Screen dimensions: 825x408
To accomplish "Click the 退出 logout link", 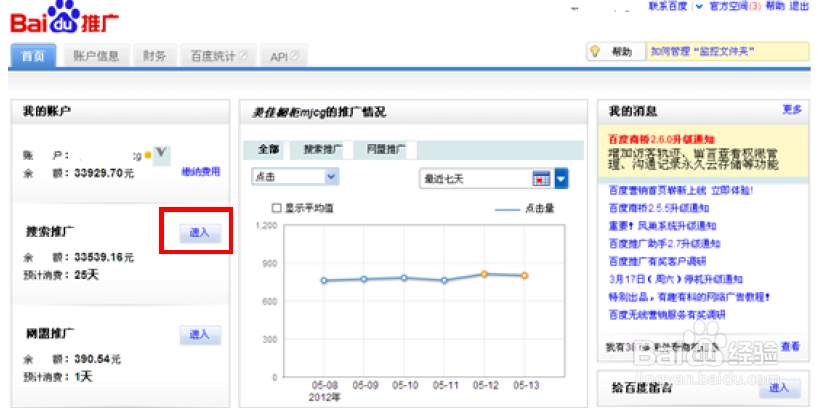I will [x=799, y=6].
